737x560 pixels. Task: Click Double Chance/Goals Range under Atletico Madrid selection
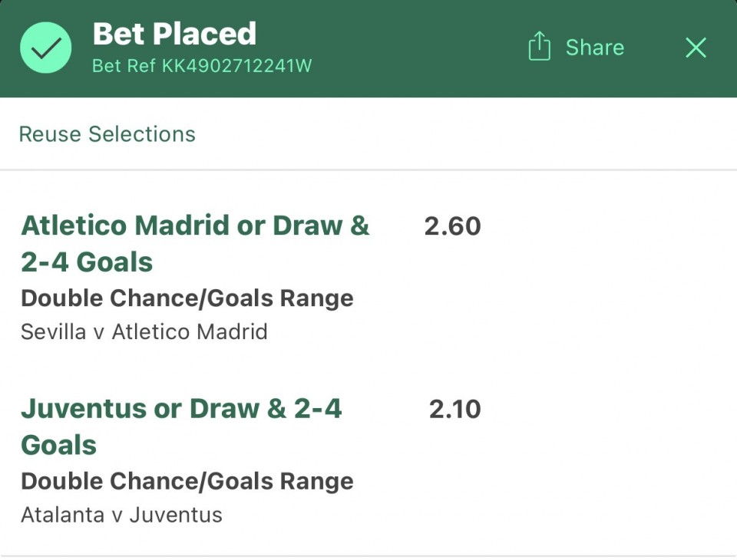pyautogui.click(x=187, y=298)
